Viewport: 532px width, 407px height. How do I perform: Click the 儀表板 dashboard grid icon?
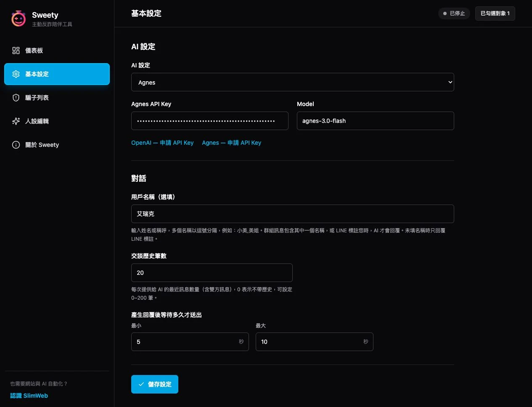16,51
